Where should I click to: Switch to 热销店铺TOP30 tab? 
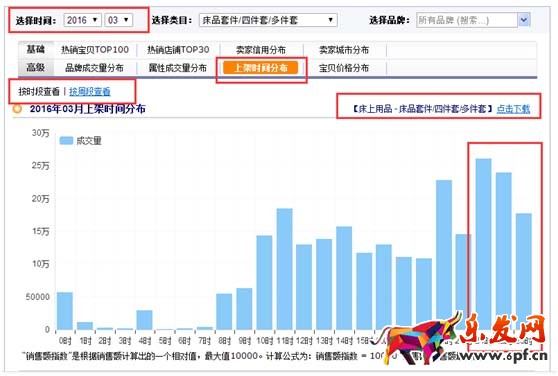(x=178, y=50)
